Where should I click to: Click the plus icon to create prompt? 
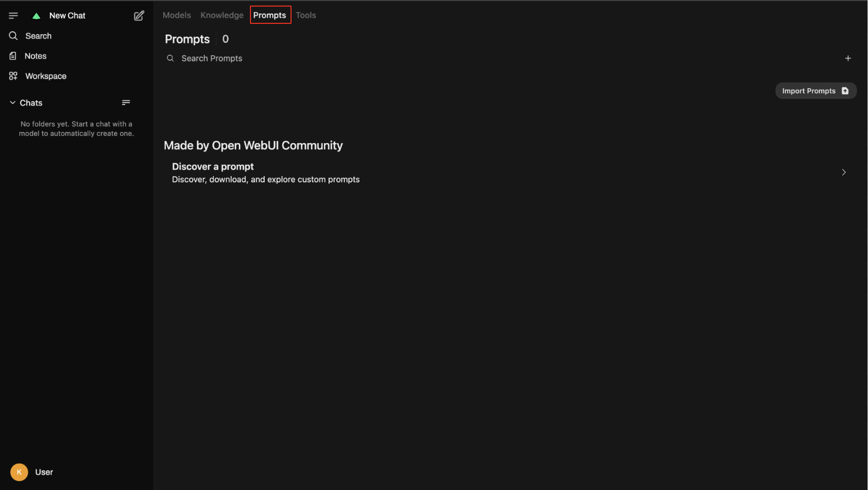pyautogui.click(x=848, y=58)
